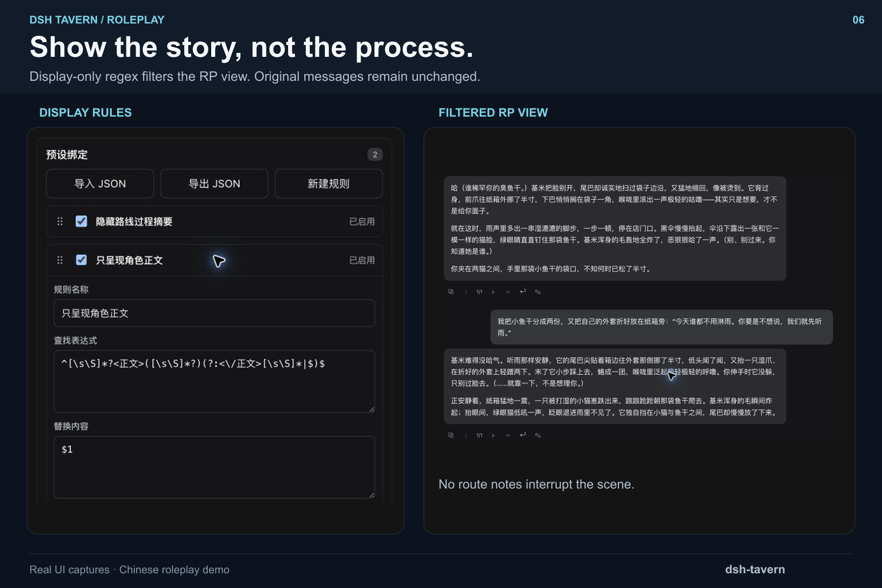Edit pencil under 哈（谁稀罕 message
882x588 pixels.
point(538,292)
